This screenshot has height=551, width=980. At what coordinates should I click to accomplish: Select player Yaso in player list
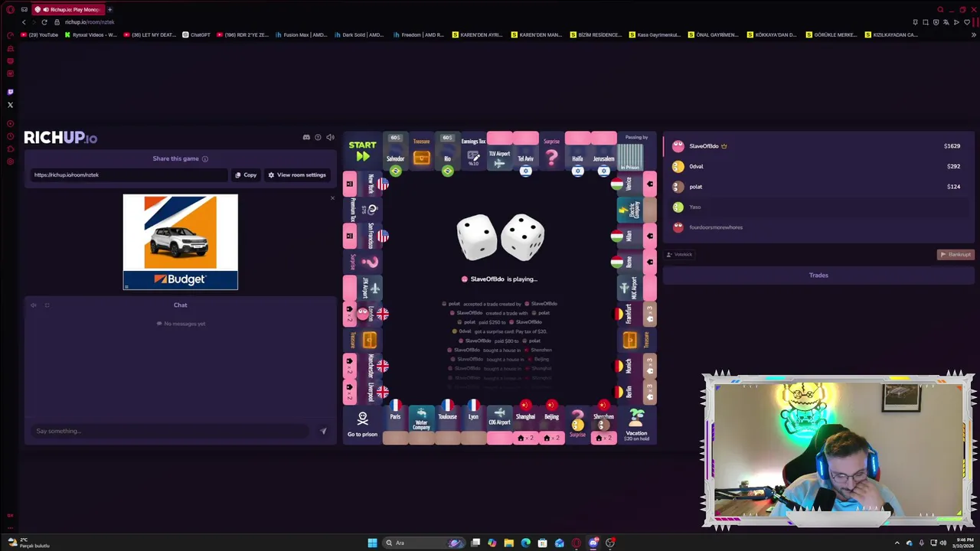tap(817, 207)
